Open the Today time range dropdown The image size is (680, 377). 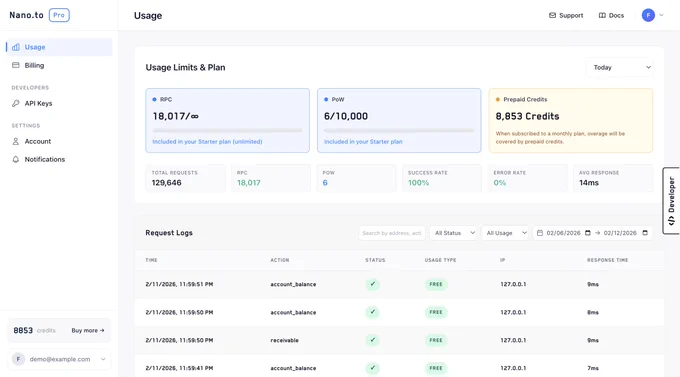(x=620, y=67)
